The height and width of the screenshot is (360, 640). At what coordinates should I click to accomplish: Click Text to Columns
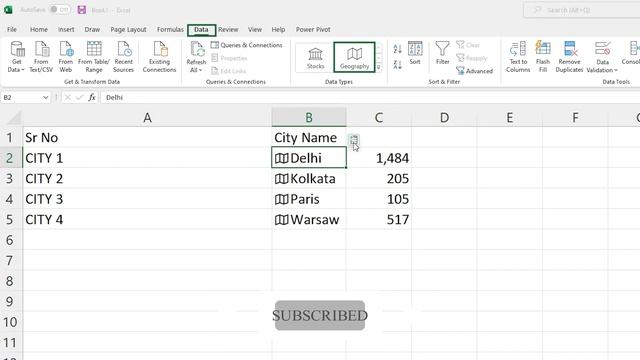coord(518,57)
